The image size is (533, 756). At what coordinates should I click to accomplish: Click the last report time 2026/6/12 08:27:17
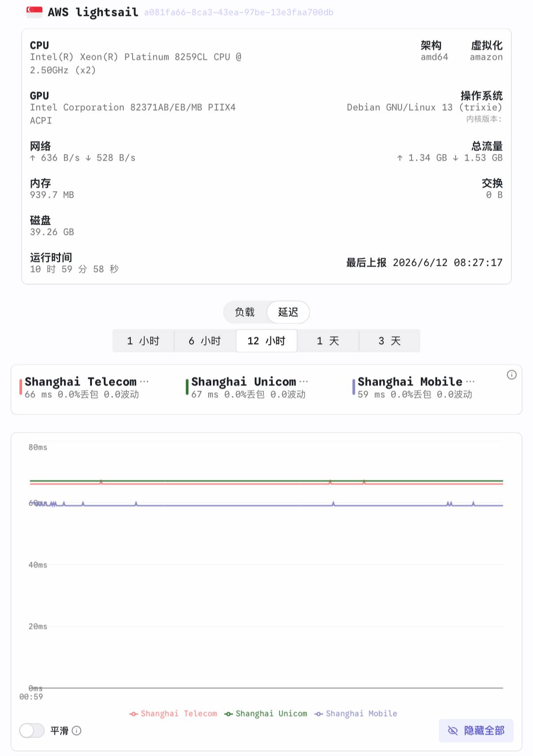click(448, 263)
